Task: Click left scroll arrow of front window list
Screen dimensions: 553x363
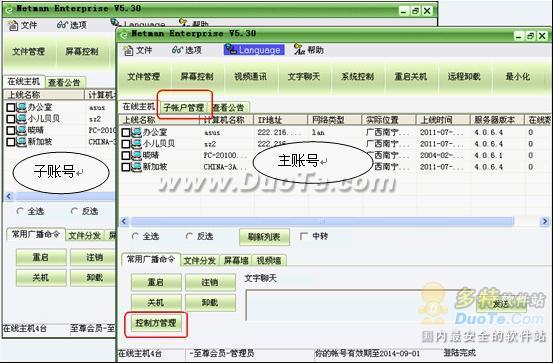Action: [124, 222]
